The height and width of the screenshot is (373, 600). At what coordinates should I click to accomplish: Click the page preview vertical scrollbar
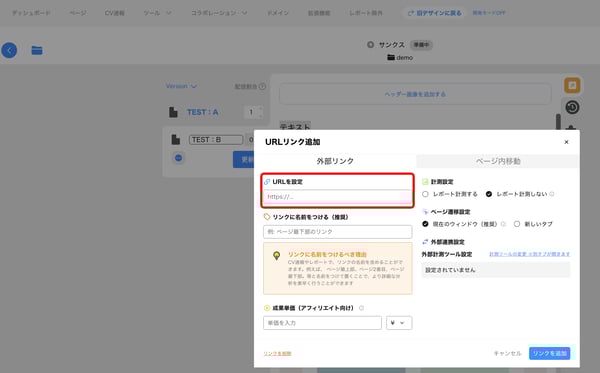point(558,122)
